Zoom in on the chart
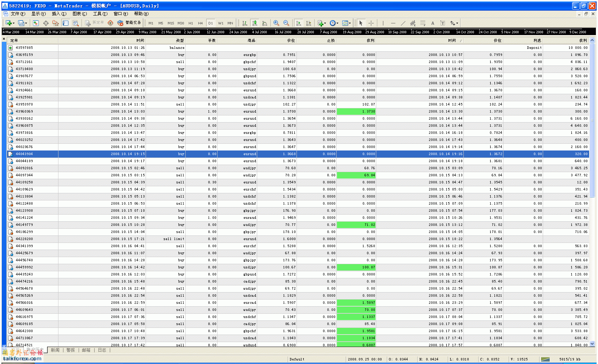The image size is (598, 364). coord(276,23)
